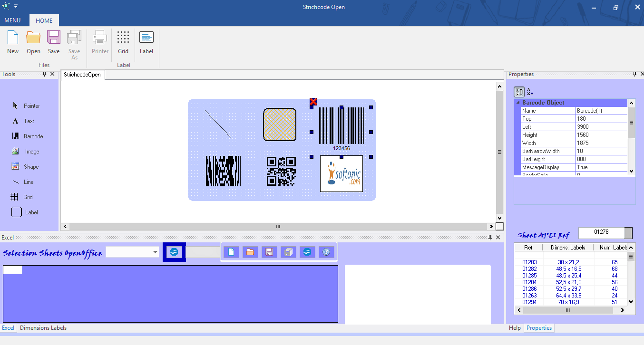This screenshot has width=644, height=345.
Task: Pin the Tools panel
Action: (x=44, y=74)
